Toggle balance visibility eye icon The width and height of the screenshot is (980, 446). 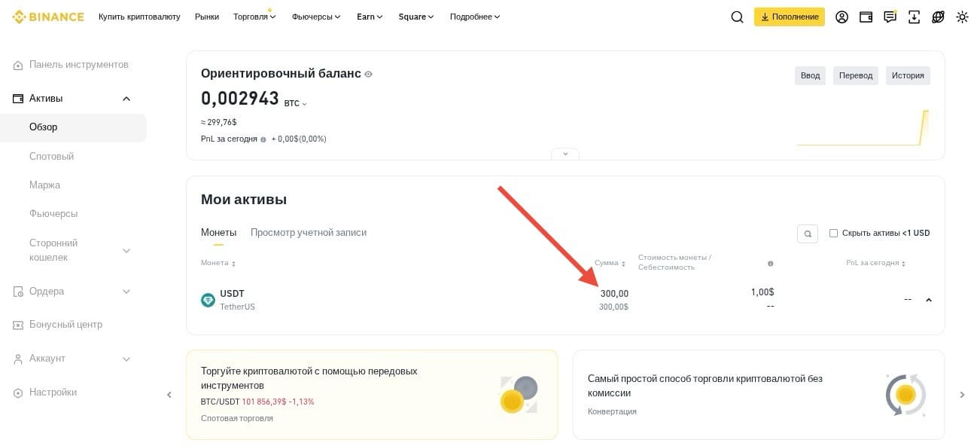pyautogui.click(x=368, y=74)
